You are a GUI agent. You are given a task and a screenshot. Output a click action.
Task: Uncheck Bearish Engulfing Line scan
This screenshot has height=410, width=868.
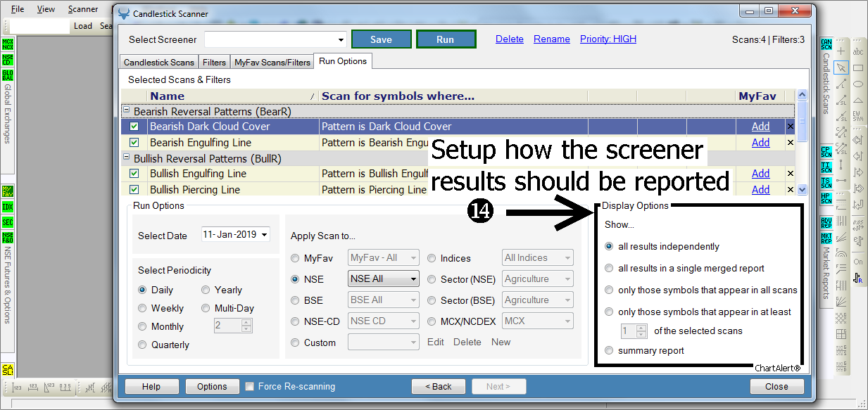pyautogui.click(x=134, y=143)
